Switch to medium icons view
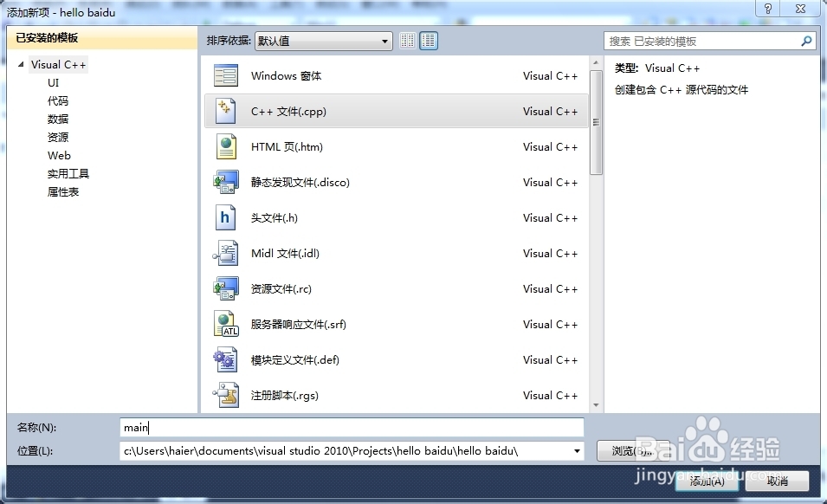827x504 pixels. 428,40
